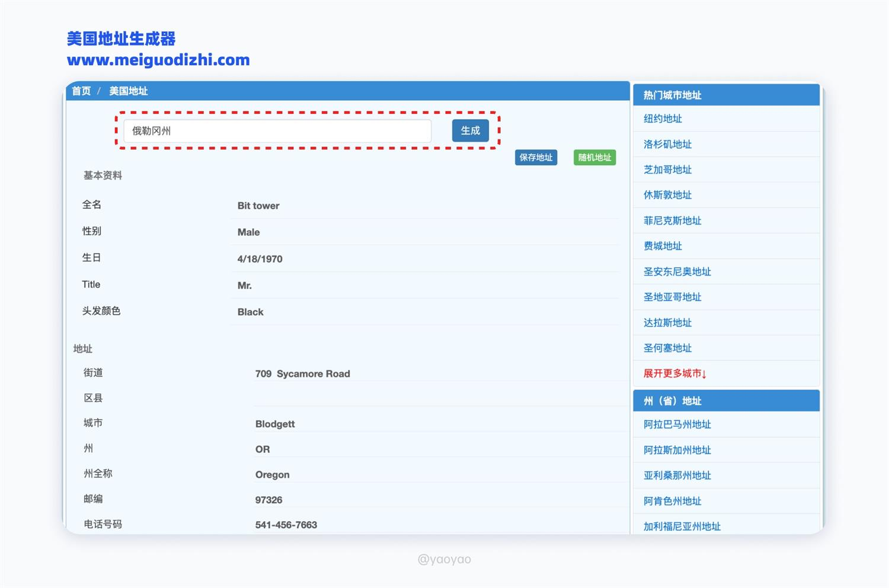Open the 首页 breadcrumb link

81,91
